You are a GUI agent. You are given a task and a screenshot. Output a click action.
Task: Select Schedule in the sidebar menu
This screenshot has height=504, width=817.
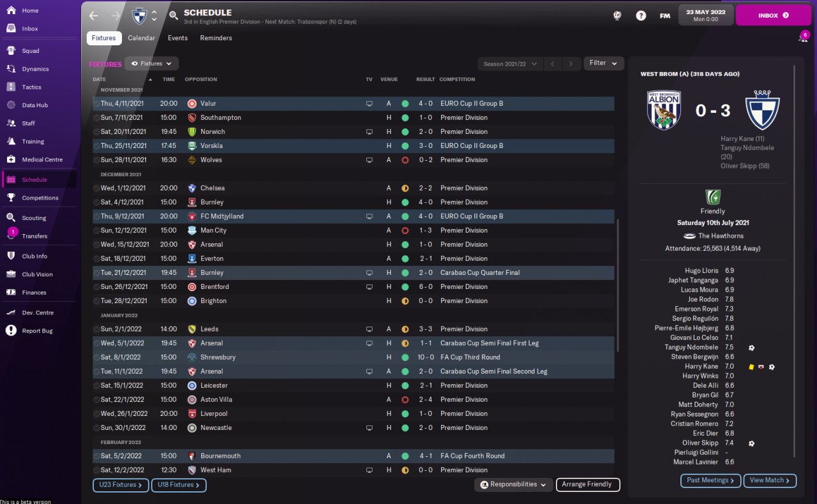click(39, 180)
